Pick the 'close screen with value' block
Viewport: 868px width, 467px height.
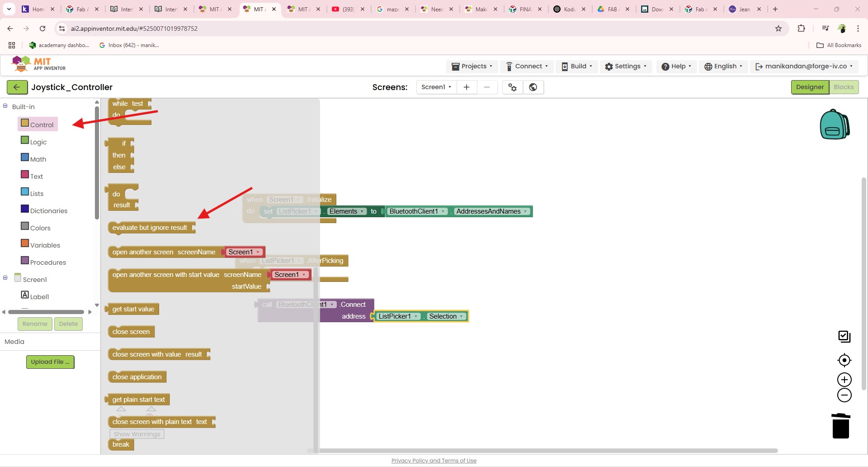[159, 354]
